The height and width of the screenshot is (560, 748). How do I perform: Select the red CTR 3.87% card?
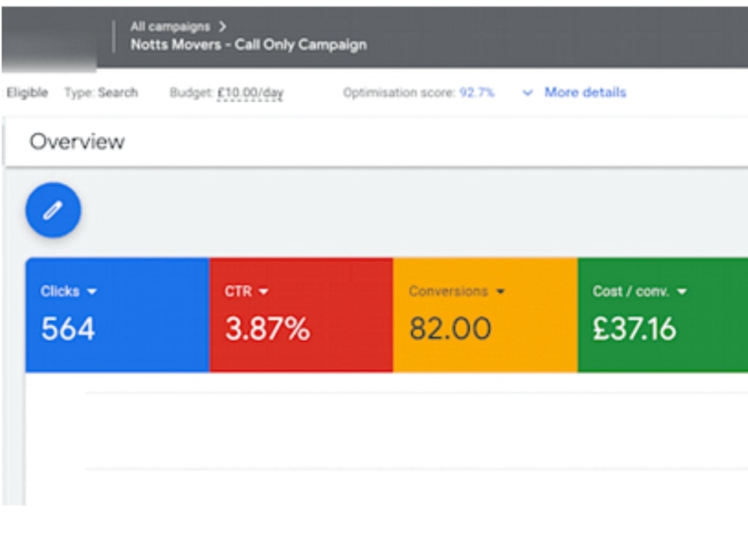click(x=301, y=315)
